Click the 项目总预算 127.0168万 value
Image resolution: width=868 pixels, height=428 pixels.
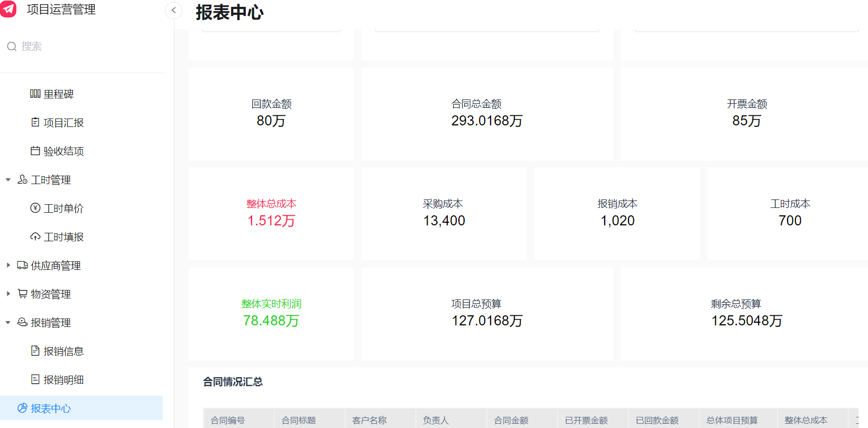pos(487,321)
